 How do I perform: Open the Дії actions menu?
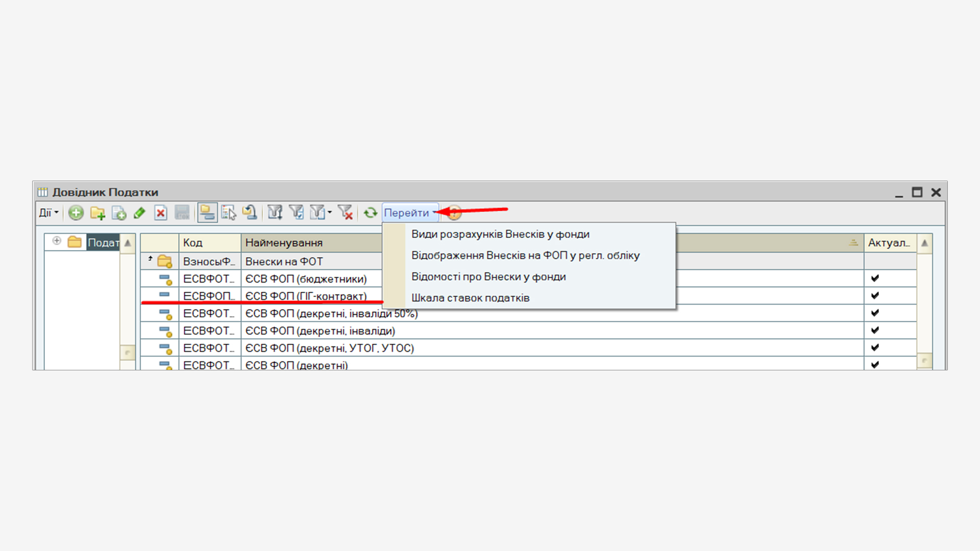point(49,213)
